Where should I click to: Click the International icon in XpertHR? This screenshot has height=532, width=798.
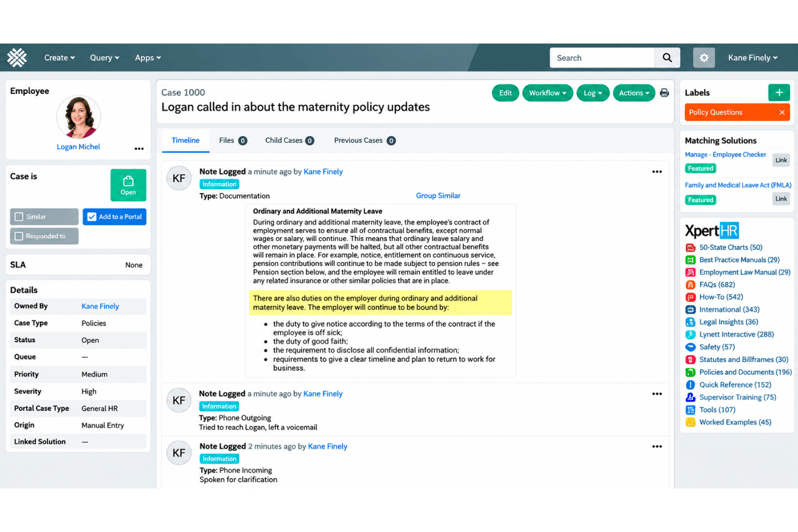(x=690, y=309)
